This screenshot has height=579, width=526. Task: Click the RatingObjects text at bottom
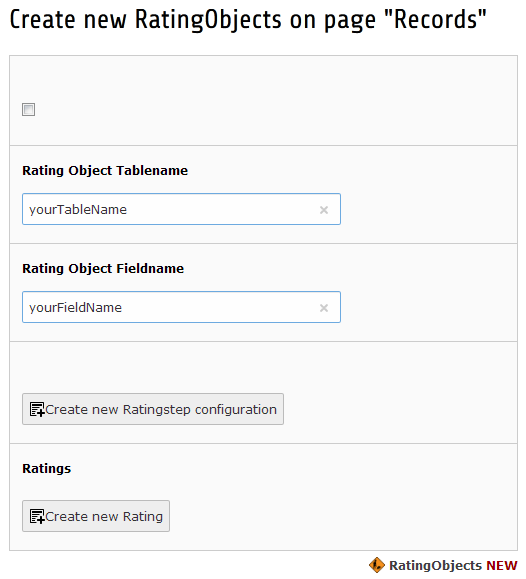click(x=435, y=565)
